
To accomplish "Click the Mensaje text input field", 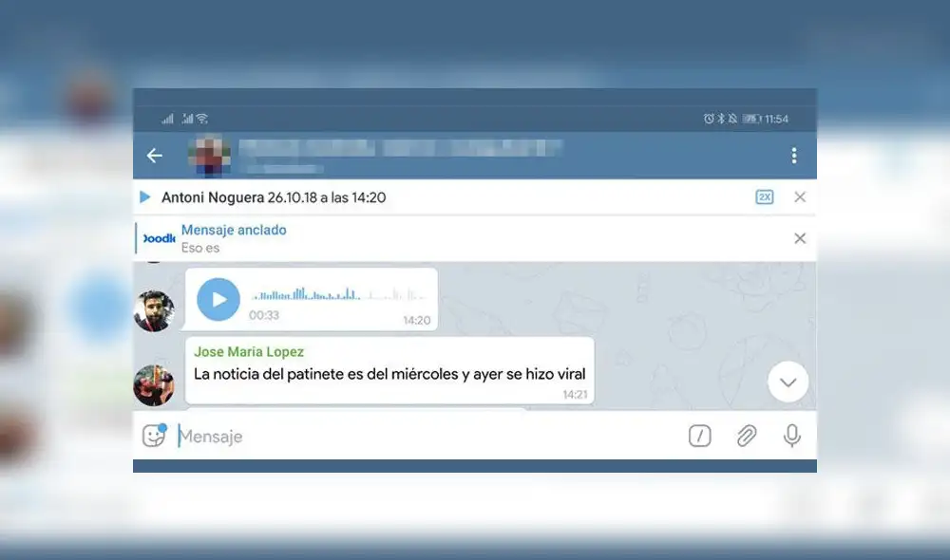I will click(380, 436).
